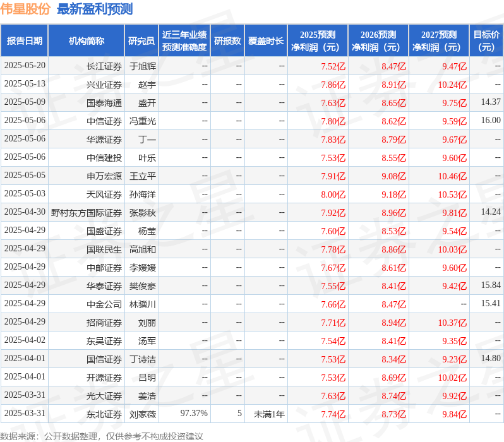Click the 2027预测净利润 column header
This screenshot has width=504, height=442.
[439, 40]
